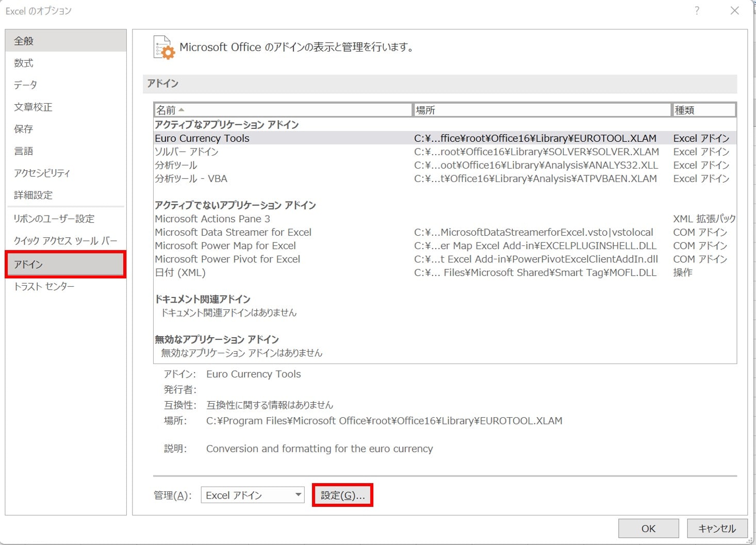Open the 言語 options category

pyautogui.click(x=65, y=151)
